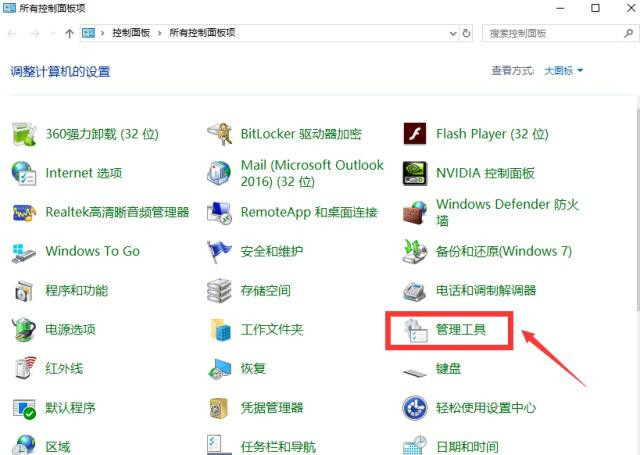Click the 工作文件夹 text link
The image size is (640, 455).
pos(272,330)
